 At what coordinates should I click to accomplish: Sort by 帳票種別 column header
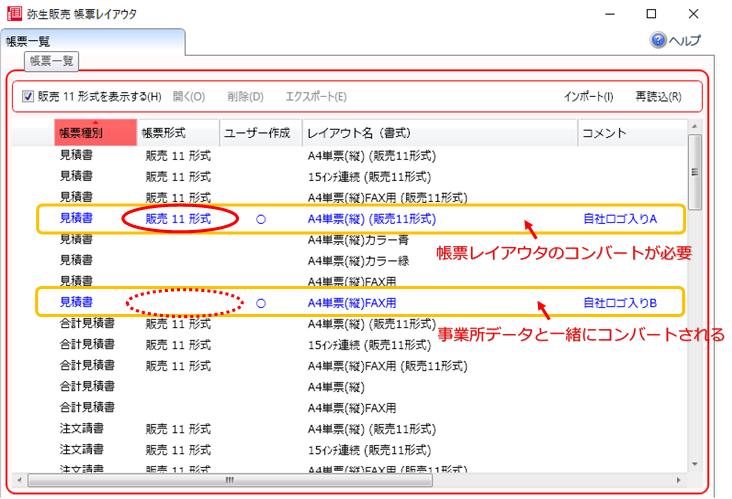pos(96,133)
